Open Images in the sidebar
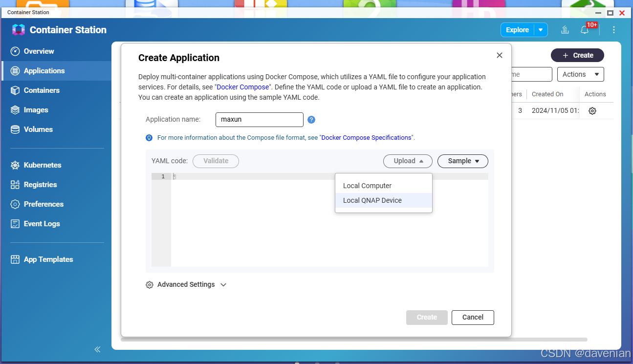Image resolution: width=633 pixels, height=364 pixels. pos(56,110)
